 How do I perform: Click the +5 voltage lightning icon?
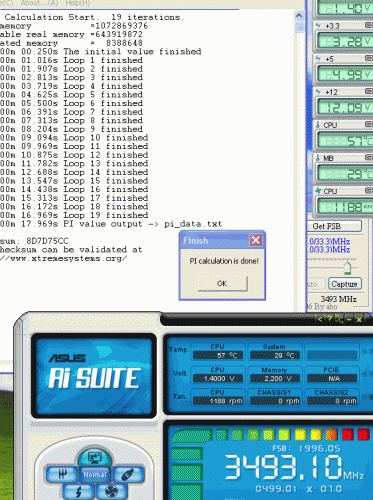[x=318, y=59]
